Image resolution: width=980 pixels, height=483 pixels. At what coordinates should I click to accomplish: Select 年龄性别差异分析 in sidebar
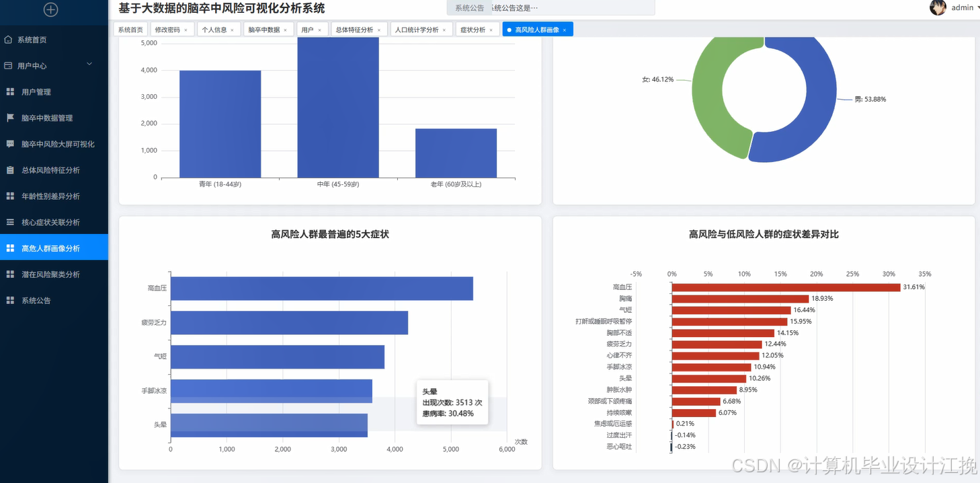coord(54,196)
